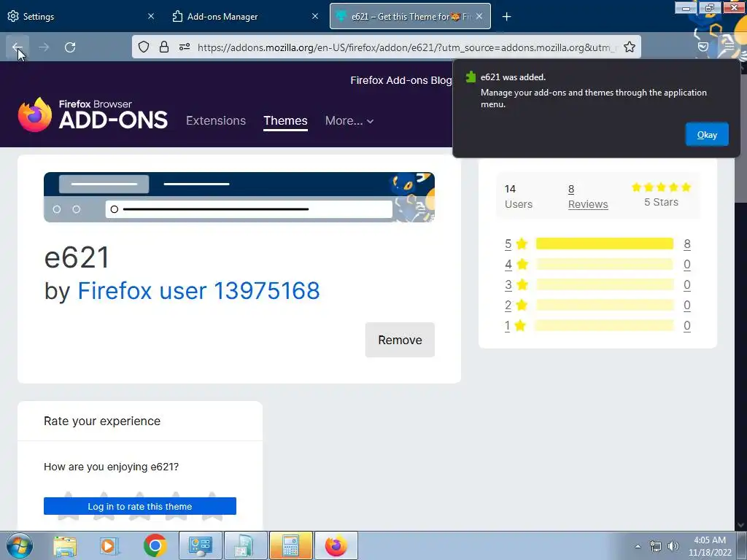Image resolution: width=747 pixels, height=560 pixels.
Task: Launch Windows Media Player from taskbar
Action: (109, 545)
